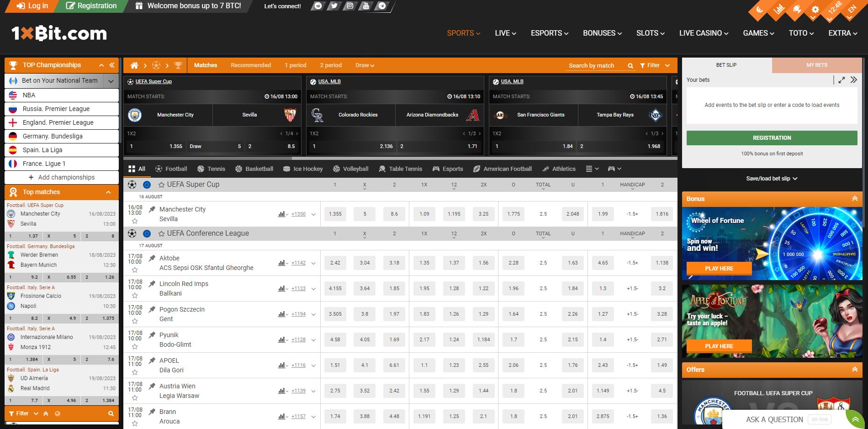The height and width of the screenshot is (429, 868).
Task: Click ASK A QUESTION chat bar
Action: [784, 419]
